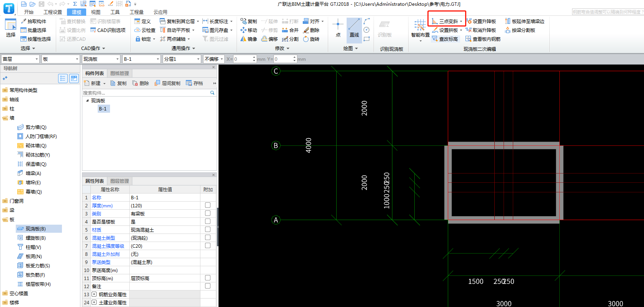Toggle the 厚度(mm) 附加 checkbox

(208, 205)
